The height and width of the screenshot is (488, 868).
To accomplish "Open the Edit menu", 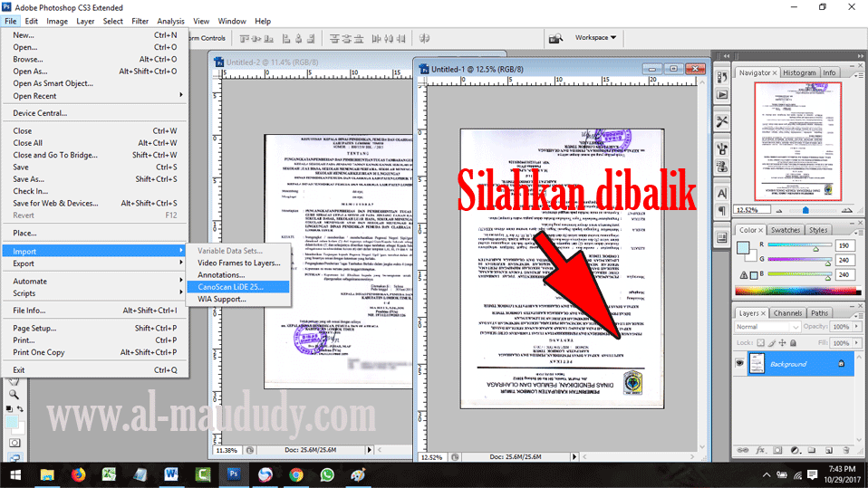I will [x=31, y=21].
